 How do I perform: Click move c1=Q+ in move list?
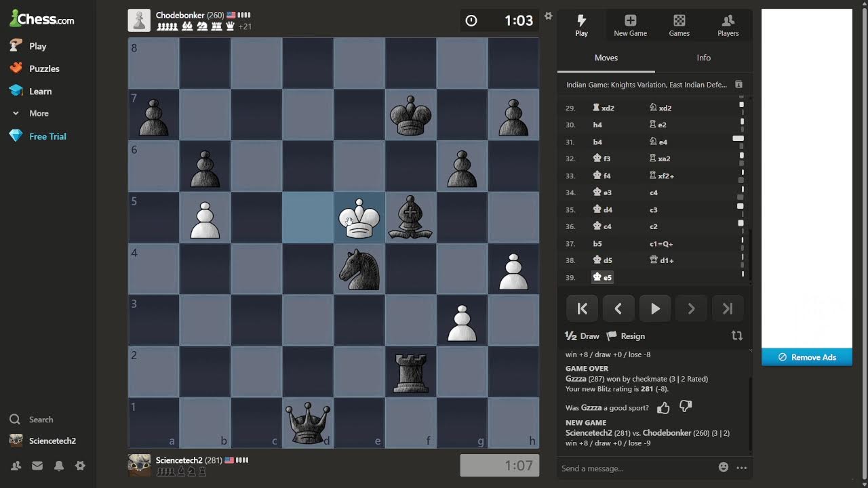(662, 243)
